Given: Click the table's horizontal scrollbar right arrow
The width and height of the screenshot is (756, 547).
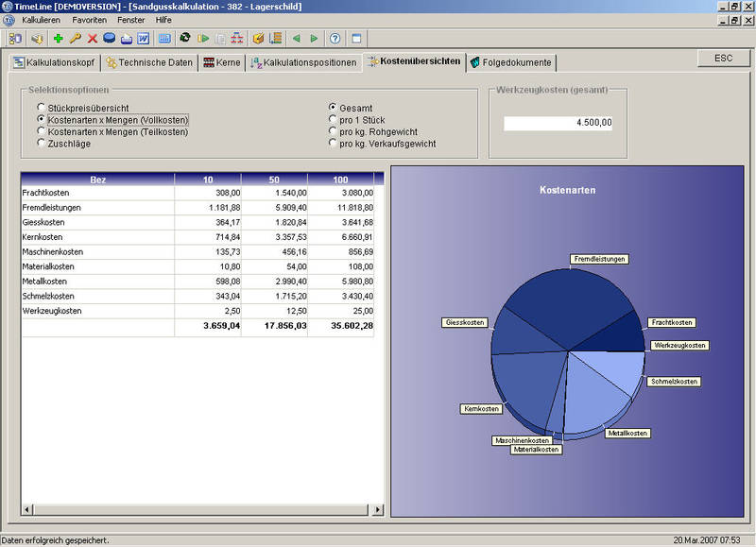Looking at the screenshot, I should [x=379, y=510].
